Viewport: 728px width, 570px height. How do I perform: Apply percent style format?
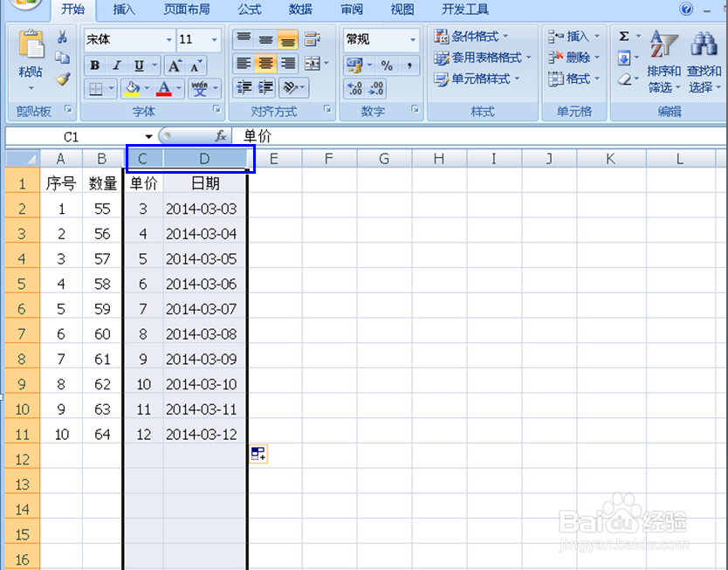(387, 65)
